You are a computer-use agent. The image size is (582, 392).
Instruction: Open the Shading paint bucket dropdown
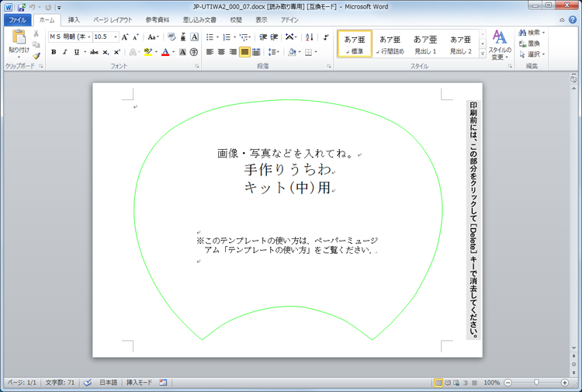(300, 52)
